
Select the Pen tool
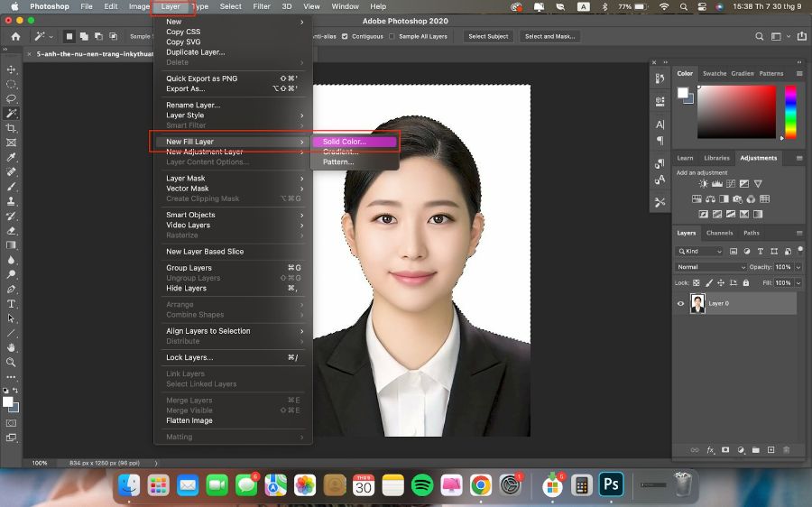(x=11, y=289)
